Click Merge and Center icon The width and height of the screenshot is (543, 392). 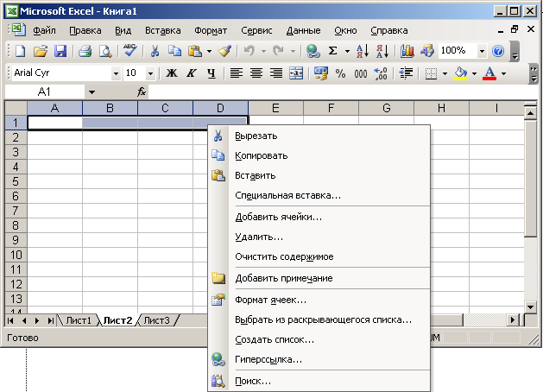296,73
